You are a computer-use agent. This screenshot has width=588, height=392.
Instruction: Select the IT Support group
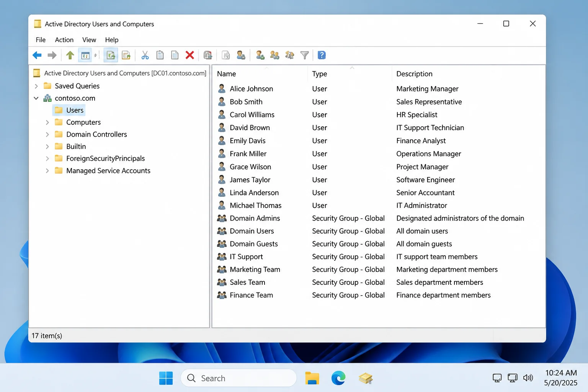tap(379, 257)
